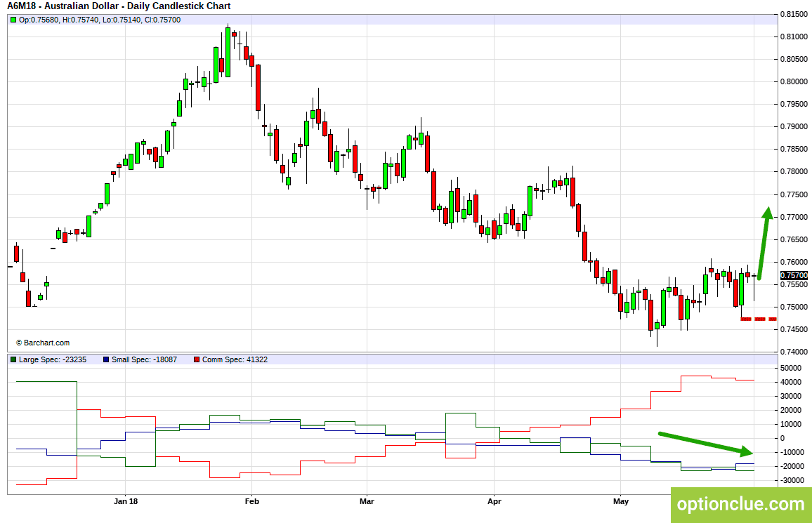Image resolution: width=812 pixels, height=523 pixels.
Task: Click the 0.79000 price axis label
Action: tap(793, 127)
